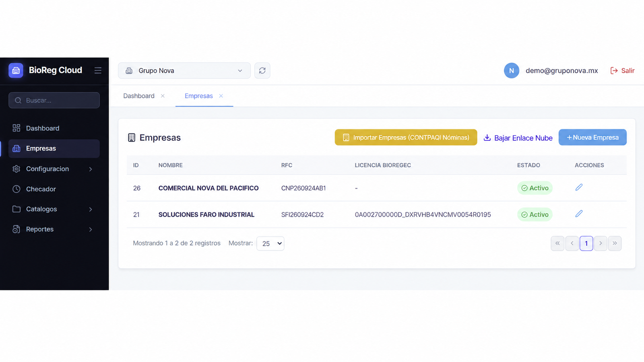The width and height of the screenshot is (644, 362).
Task: Edit COMERCIAL NOVA DEL PACIFICO with pencil icon
Action: pos(579,187)
